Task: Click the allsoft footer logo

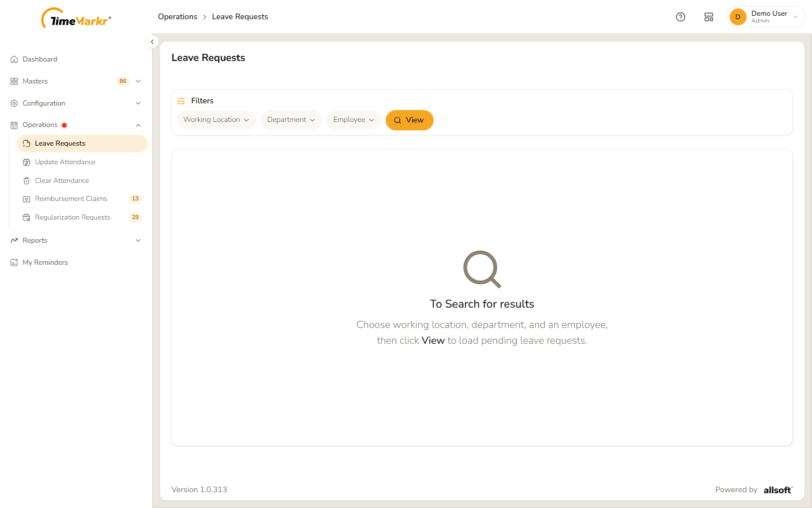Action: pos(778,490)
